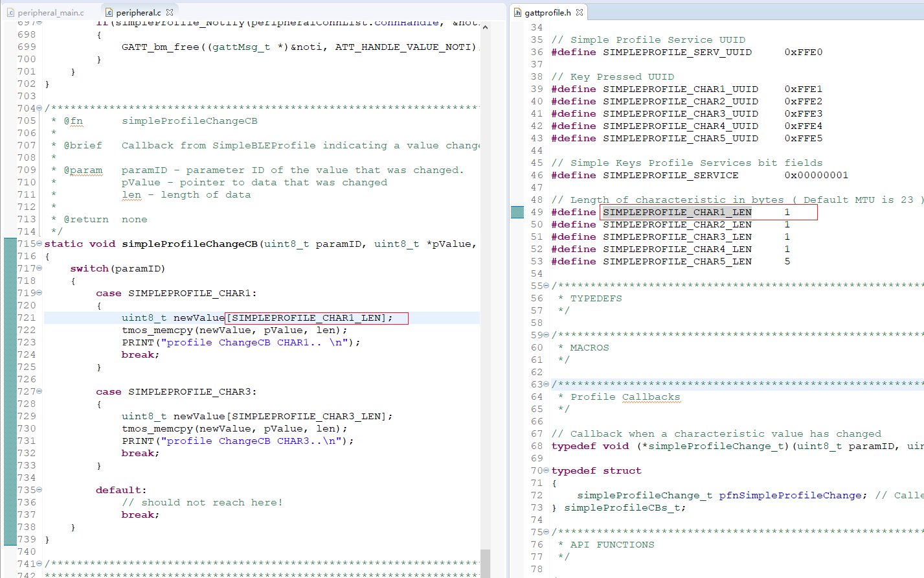Collapse API FUNCTIONS comment fold at line 75
This screenshot has width=924, height=578.
click(x=547, y=532)
